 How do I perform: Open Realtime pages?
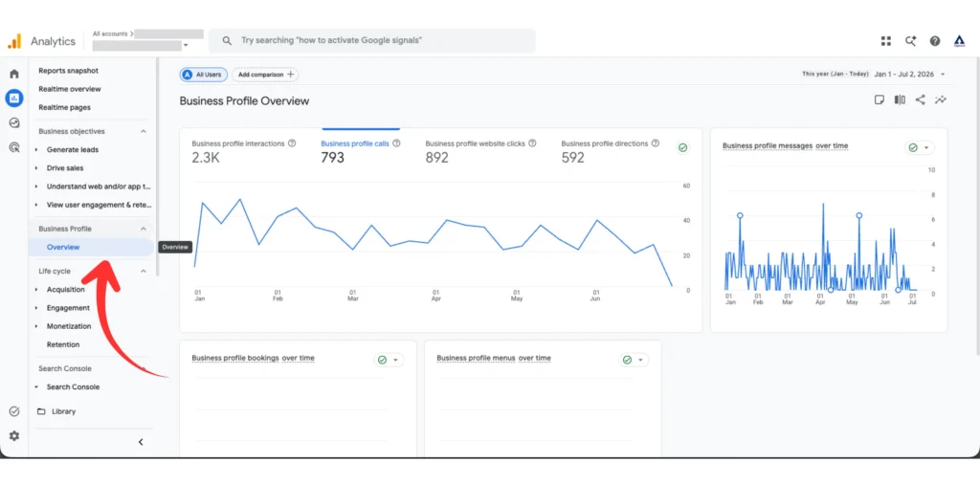pos(64,107)
